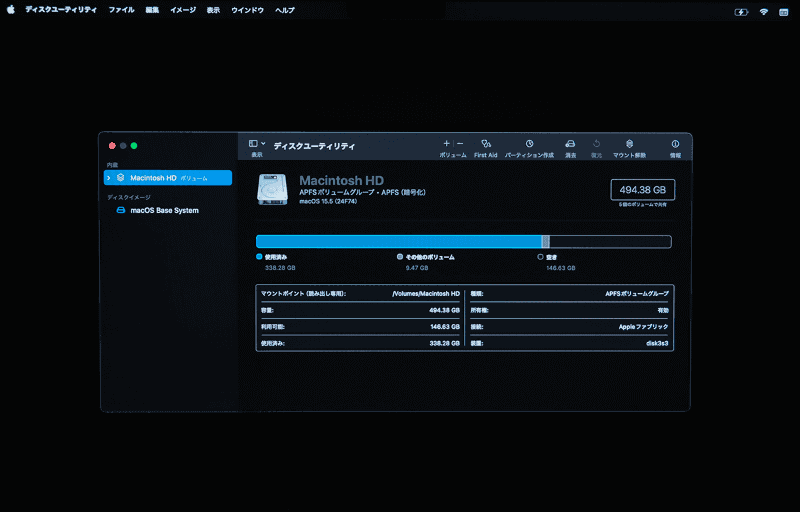Click the macOS Base System disk icon

(x=120, y=210)
